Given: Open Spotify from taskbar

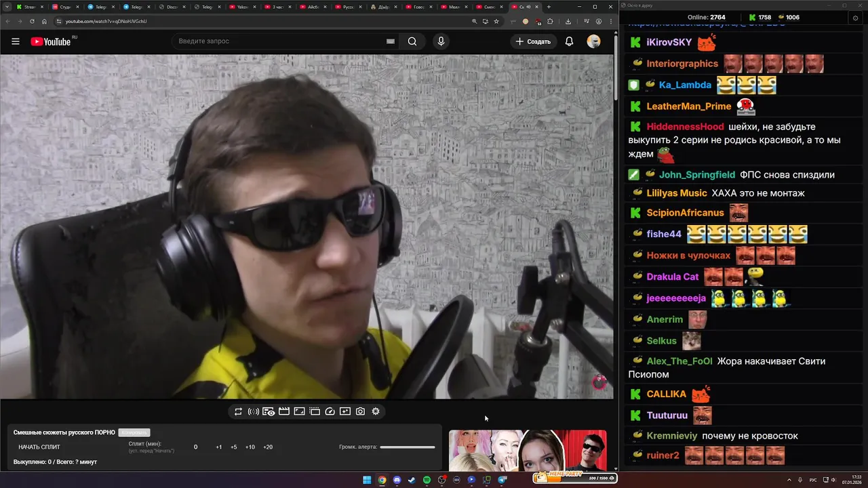Looking at the screenshot, I should point(427,480).
